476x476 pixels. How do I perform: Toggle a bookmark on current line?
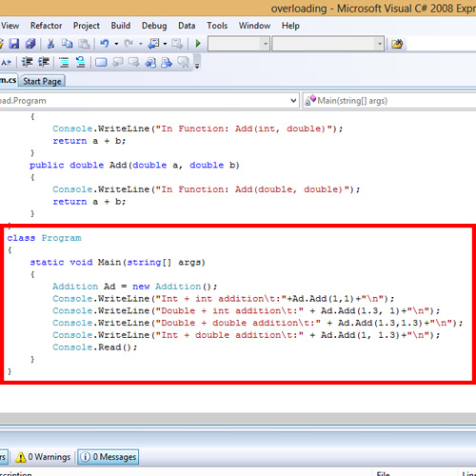click(x=101, y=62)
